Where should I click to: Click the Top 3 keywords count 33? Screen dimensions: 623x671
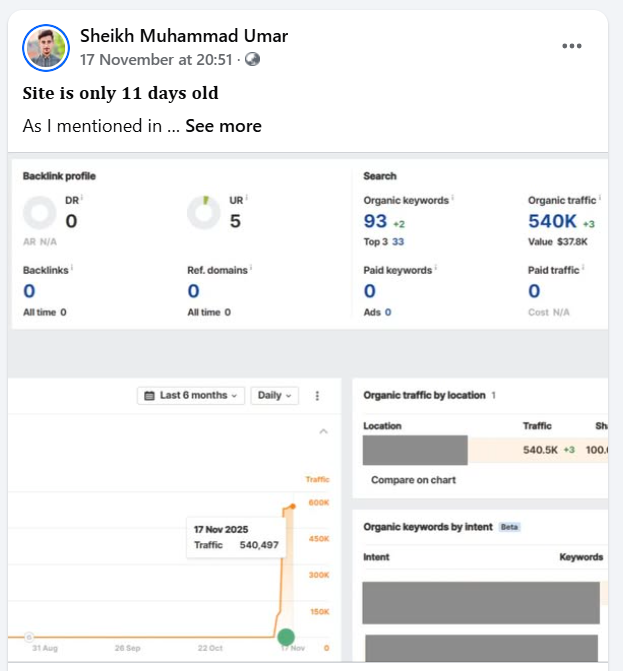click(x=398, y=242)
